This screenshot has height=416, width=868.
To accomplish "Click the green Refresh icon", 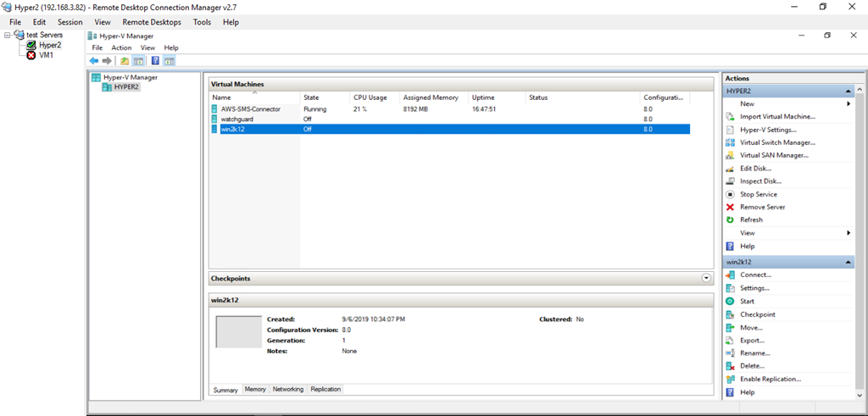I will 730,219.
